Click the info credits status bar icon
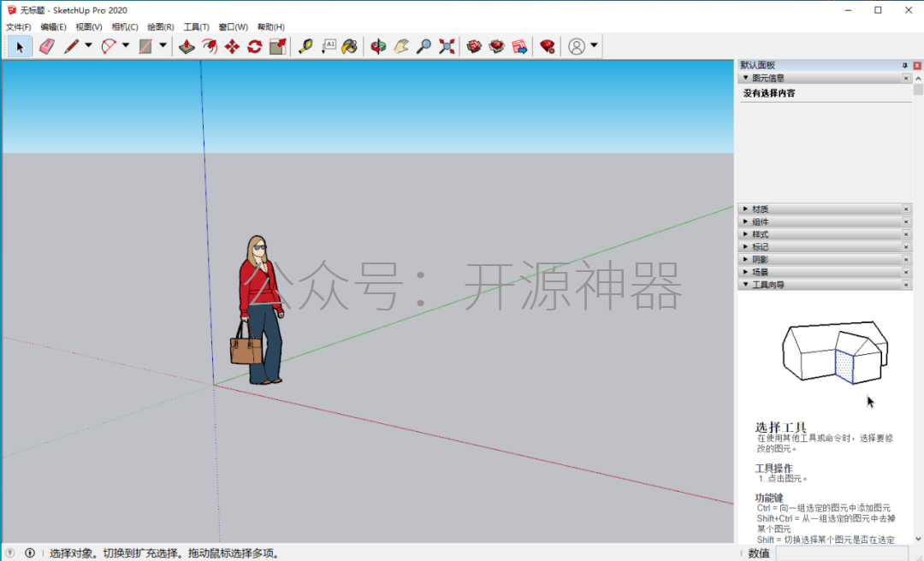The width and height of the screenshot is (924, 561). click(x=29, y=552)
